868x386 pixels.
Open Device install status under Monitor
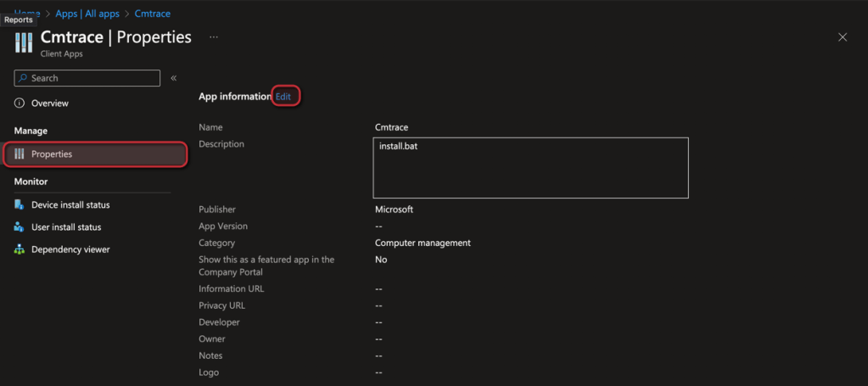point(70,205)
